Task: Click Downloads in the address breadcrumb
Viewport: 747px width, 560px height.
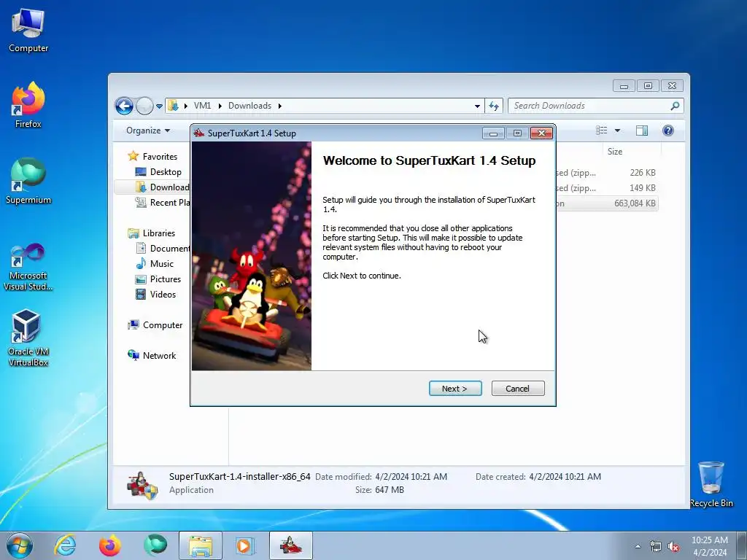Action: click(x=249, y=106)
